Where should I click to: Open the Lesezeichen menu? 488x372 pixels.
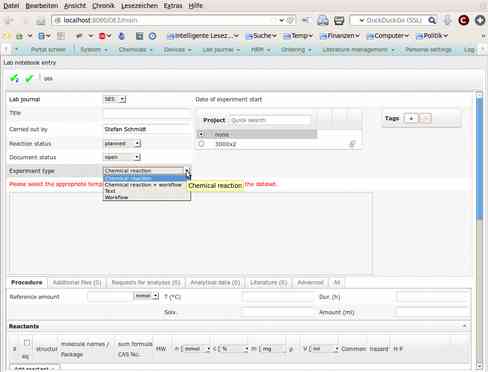pyautogui.click(x=139, y=6)
